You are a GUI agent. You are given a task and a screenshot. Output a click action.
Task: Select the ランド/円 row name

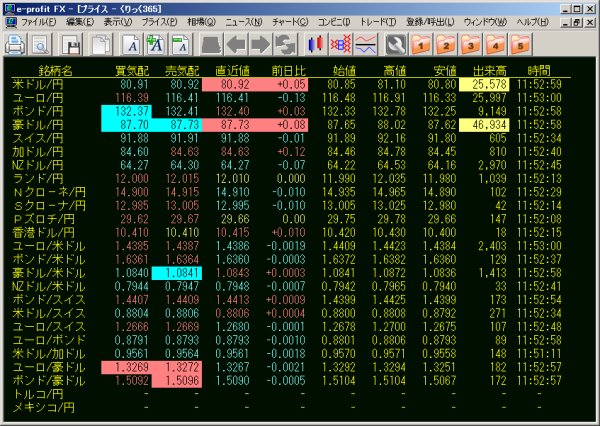pyautogui.click(x=38, y=178)
